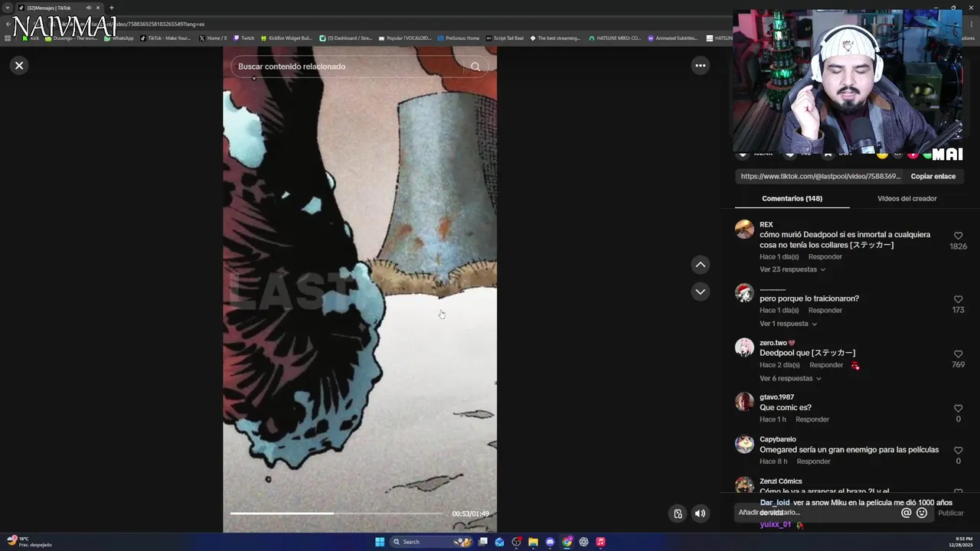Open the 'The best streaming...' bookmark
Screen dimensions: 980x551
click(x=555, y=38)
